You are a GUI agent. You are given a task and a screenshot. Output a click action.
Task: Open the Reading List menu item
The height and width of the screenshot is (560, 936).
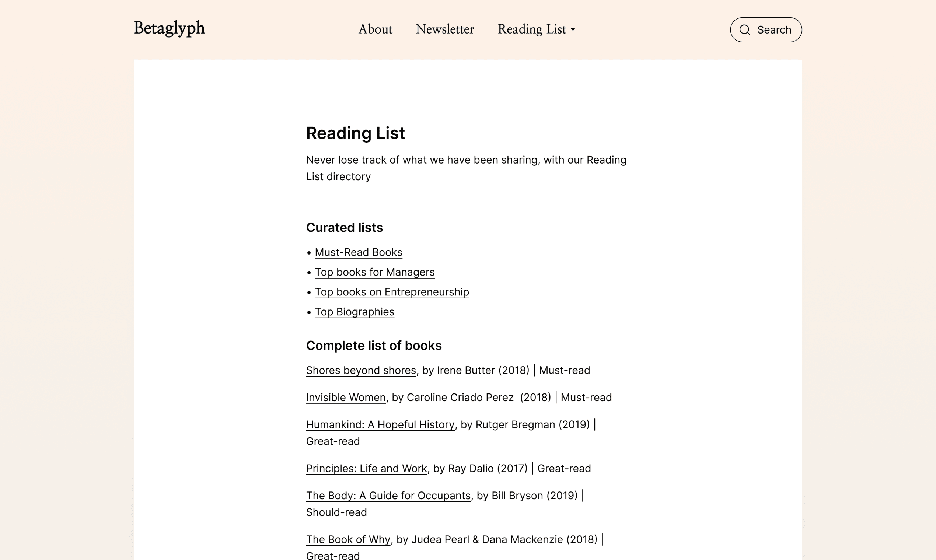[531, 29]
